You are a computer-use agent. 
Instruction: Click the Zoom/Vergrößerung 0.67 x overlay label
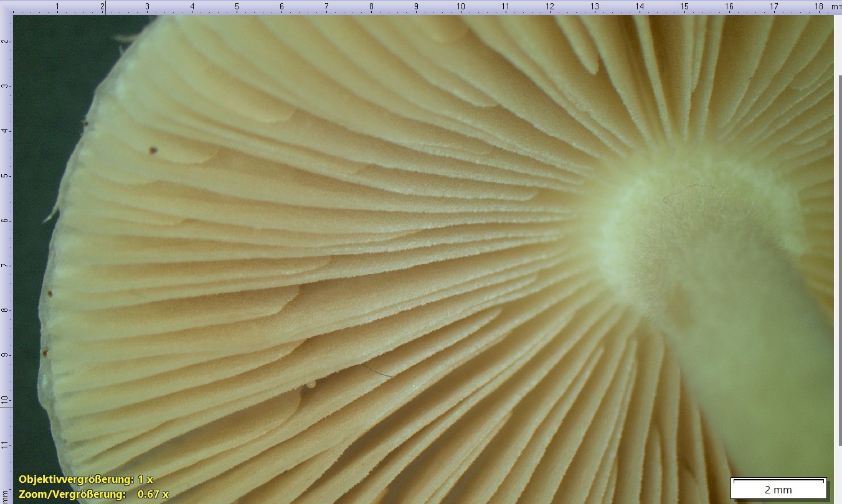click(x=93, y=494)
